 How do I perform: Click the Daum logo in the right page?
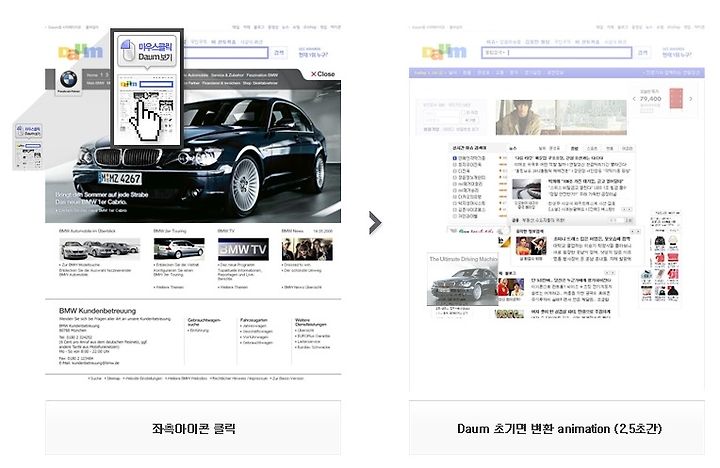click(444, 52)
